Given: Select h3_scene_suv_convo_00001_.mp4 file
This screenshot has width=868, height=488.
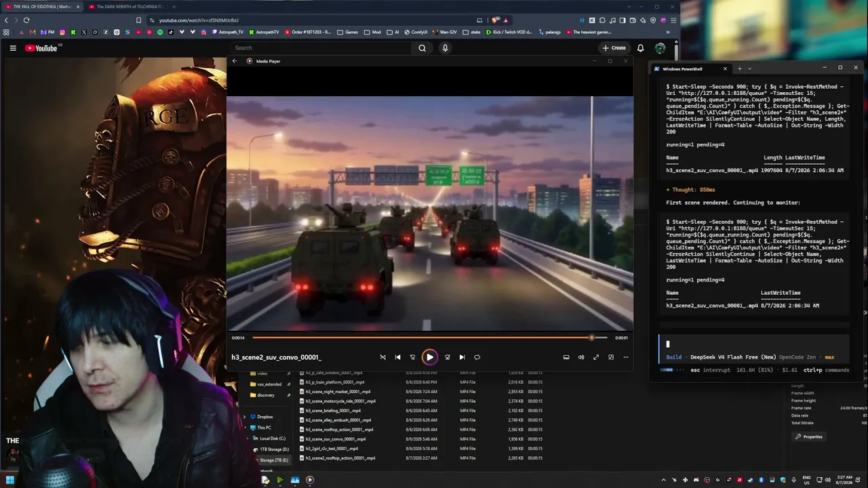Looking at the screenshot, I should coord(336,439).
